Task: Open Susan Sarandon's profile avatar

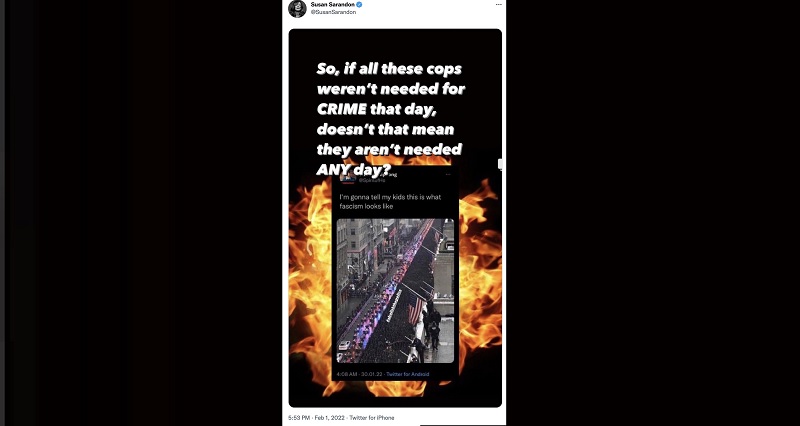Action: point(297,9)
